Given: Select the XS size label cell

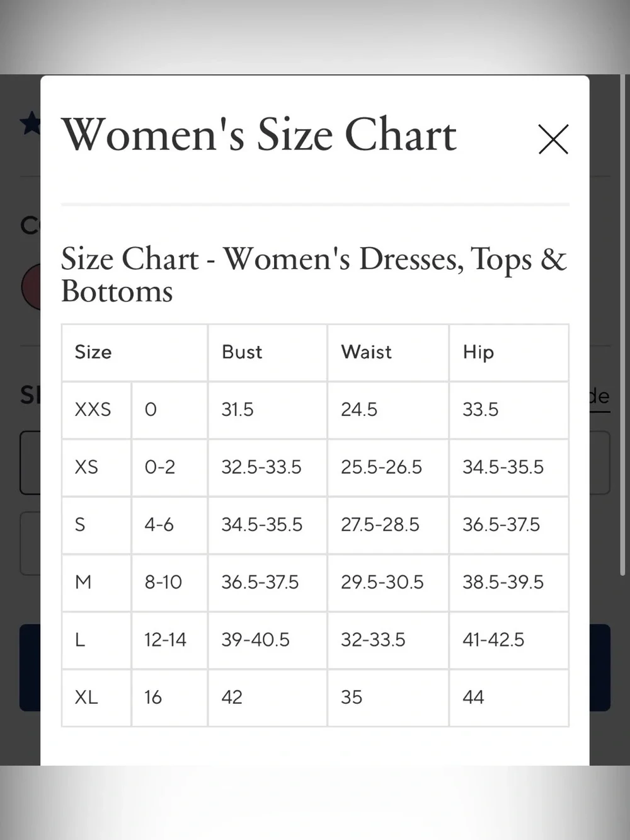Looking at the screenshot, I should click(96, 467).
